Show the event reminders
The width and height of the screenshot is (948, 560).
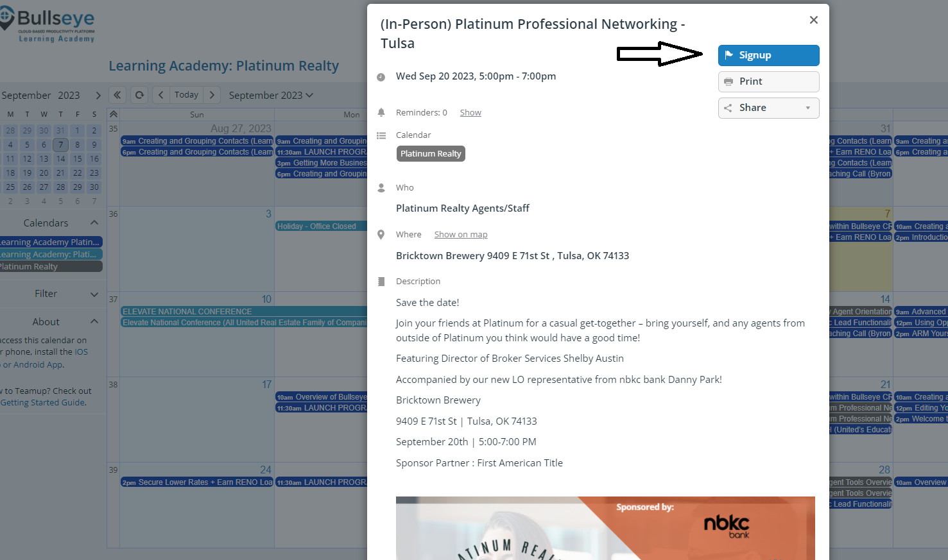coord(470,112)
